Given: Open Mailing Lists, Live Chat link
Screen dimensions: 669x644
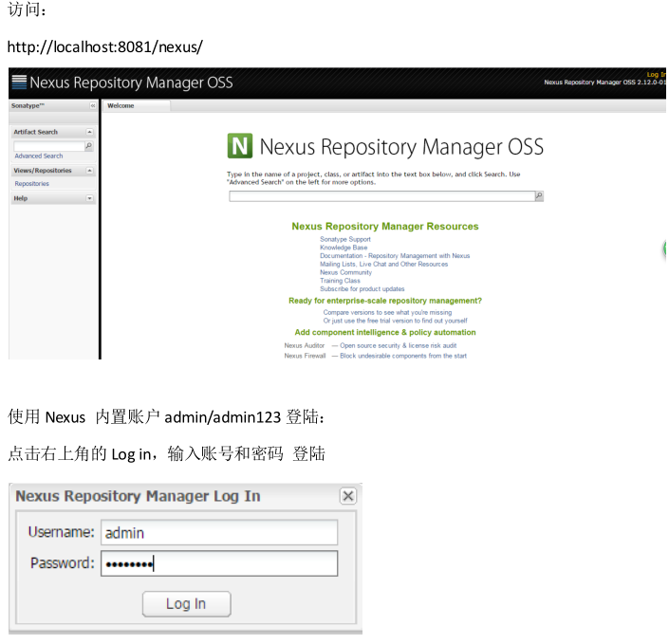Looking at the screenshot, I should point(384,264).
